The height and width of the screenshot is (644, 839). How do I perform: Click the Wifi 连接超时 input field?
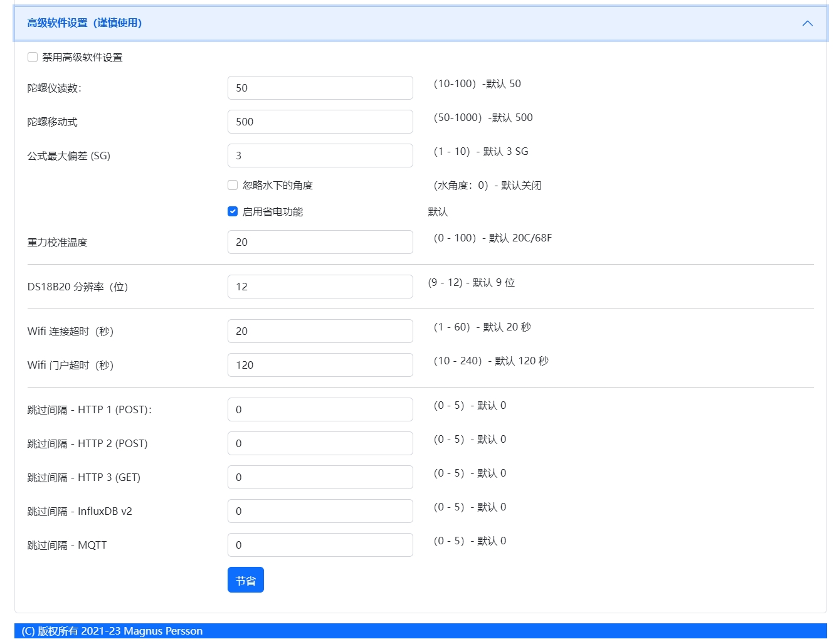320,331
